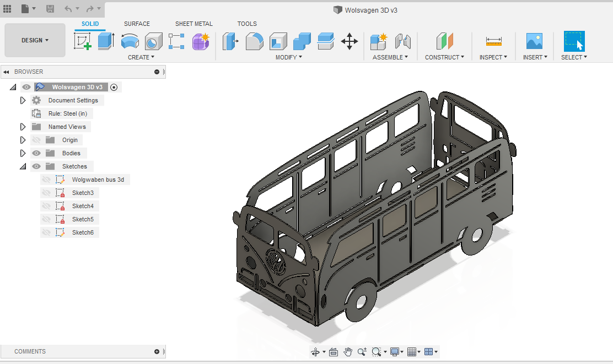
Task: Expand Named Views node
Action: click(23, 127)
